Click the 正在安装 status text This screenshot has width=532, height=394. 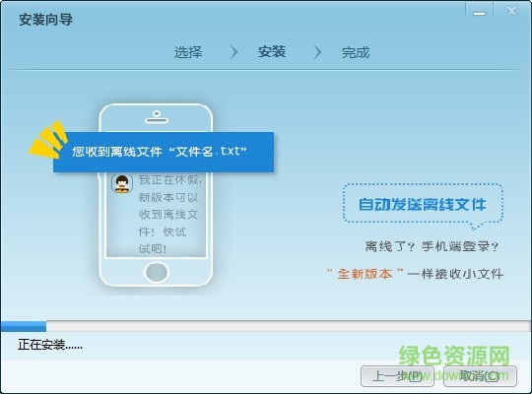[50, 345]
